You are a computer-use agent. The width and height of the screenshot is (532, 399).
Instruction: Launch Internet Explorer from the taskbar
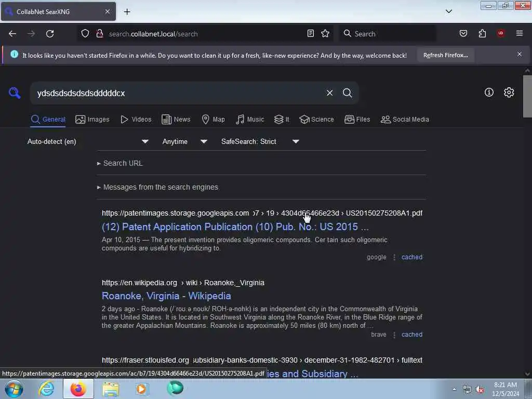click(x=46, y=389)
